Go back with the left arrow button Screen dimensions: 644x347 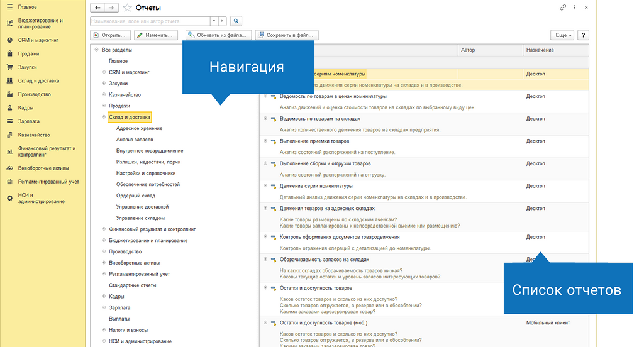coord(97,8)
